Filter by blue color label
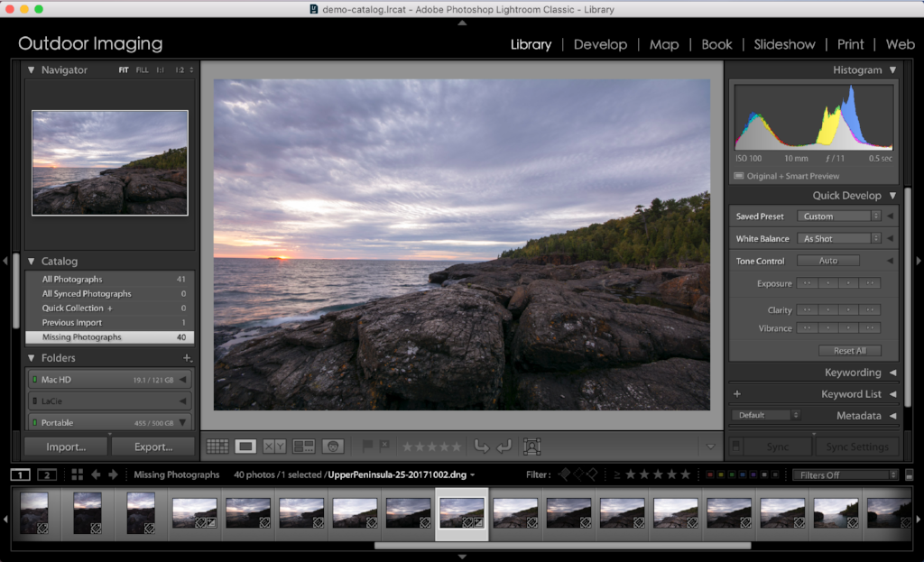924x562 pixels. (743, 474)
